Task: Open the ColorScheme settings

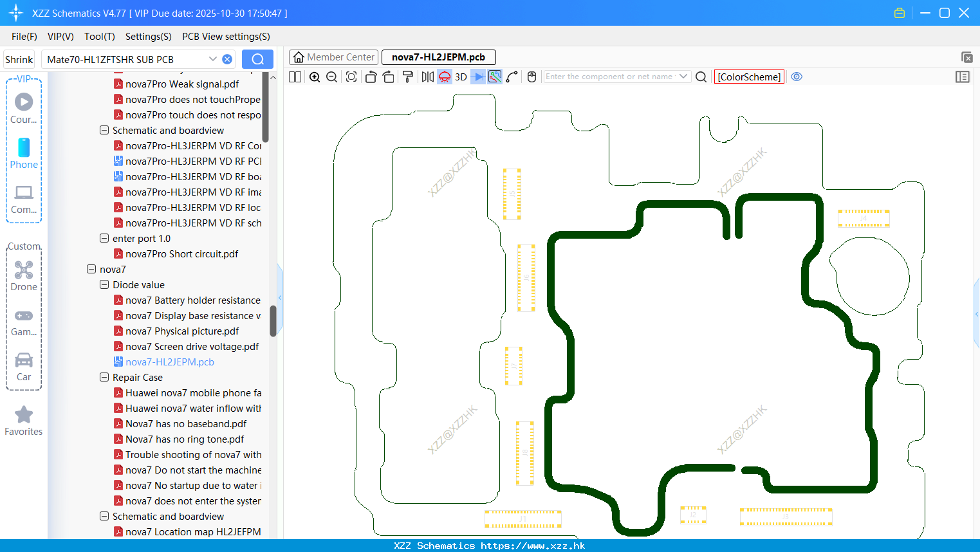Action: click(749, 77)
